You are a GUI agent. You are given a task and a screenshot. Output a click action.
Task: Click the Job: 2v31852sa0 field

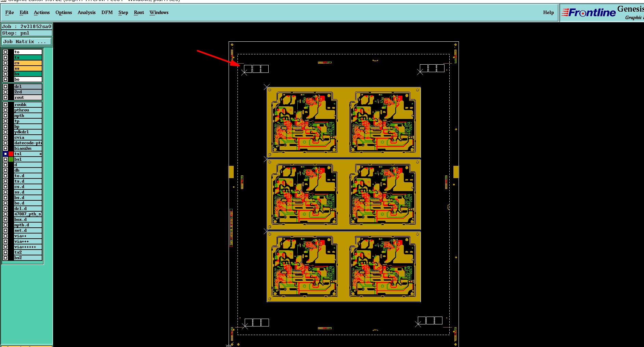(x=27, y=26)
